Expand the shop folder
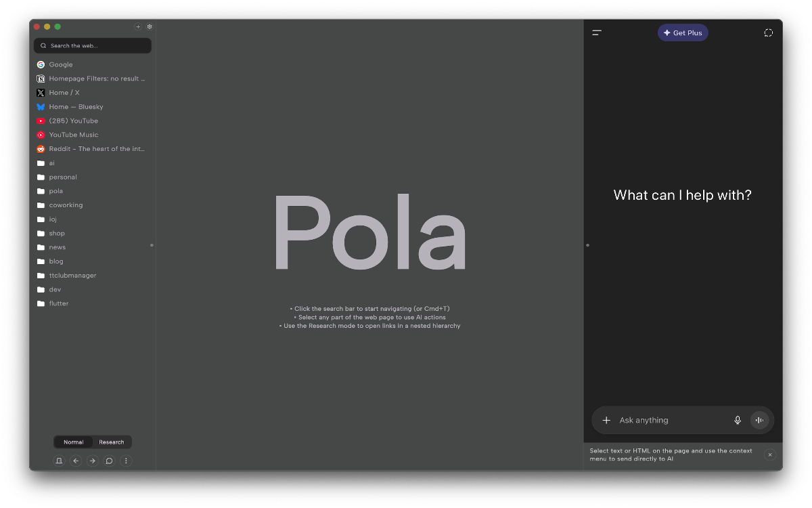The height and width of the screenshot is (508, 812). click(x=93, y=233)
